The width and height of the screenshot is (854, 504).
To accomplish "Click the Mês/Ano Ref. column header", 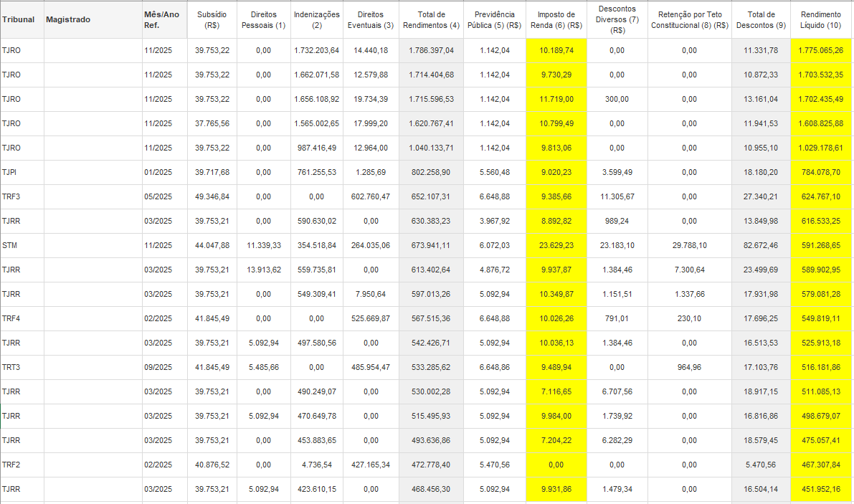I will pyautogui.click(x=164, y=19).
